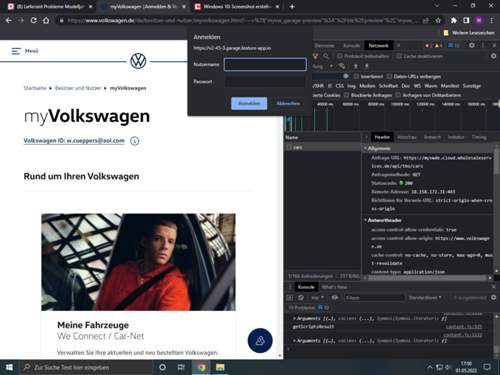
Task: Open File Explorer from the taskbar
Action: point(220,367)
